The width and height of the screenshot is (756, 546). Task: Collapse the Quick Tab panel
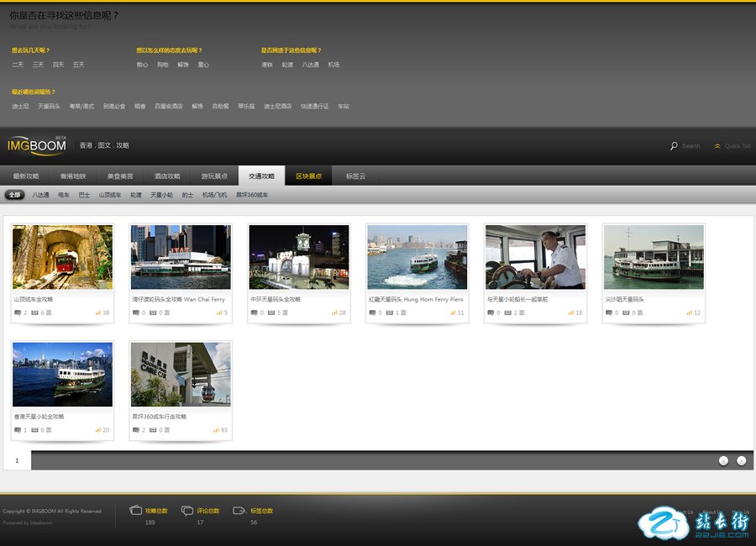click(x=717, y=146)
